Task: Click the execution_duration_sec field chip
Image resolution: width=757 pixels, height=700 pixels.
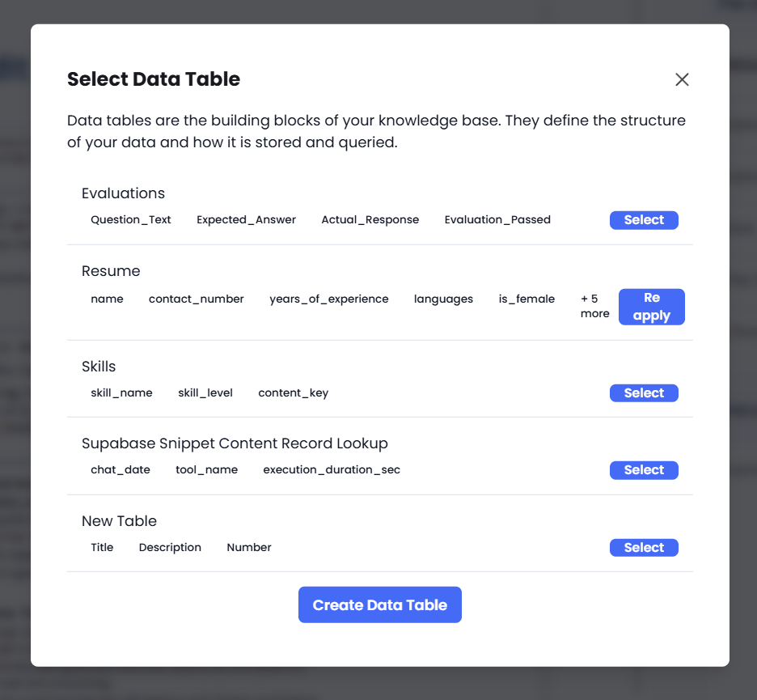Action: pyautogui.click(x=331, y=469)
